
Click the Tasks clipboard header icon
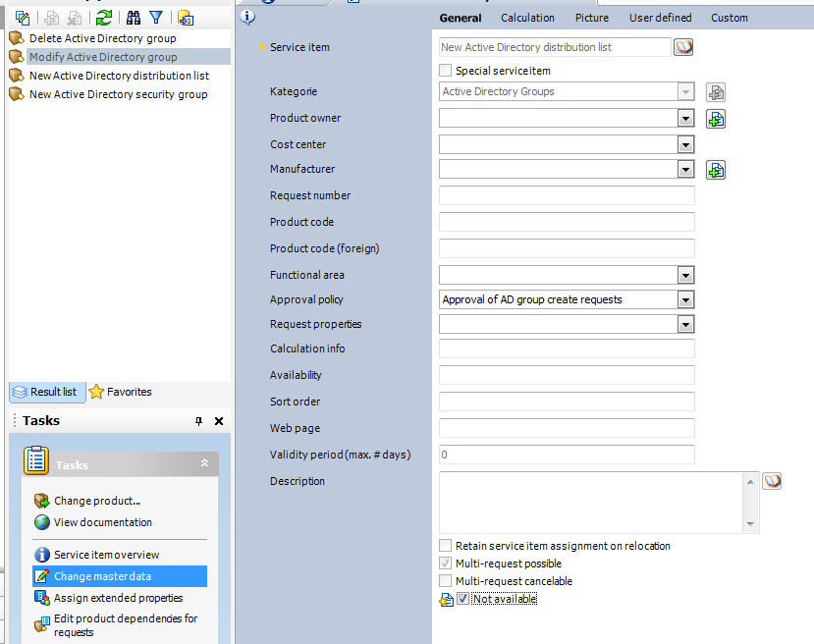pyautogui.click(x=36, y=460)
